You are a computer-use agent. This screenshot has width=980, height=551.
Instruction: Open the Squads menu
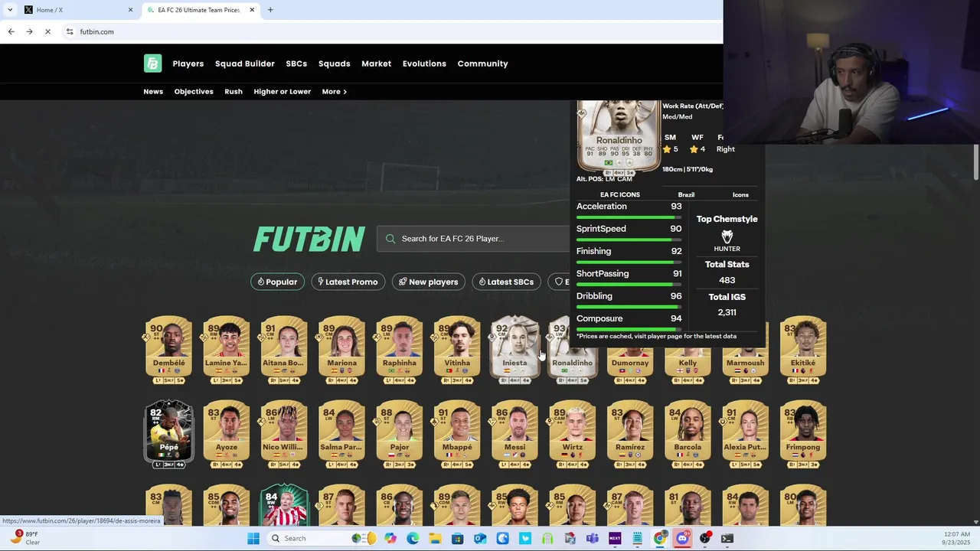click(x=334, y=64)
